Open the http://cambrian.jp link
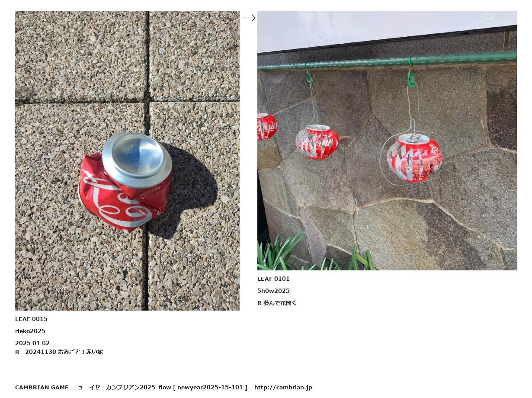The image size is (532, 398). 283,388
